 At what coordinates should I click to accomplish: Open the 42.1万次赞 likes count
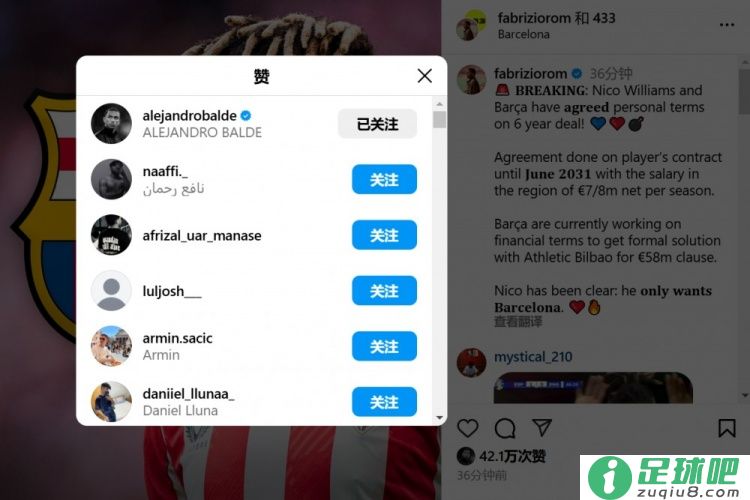(512, 456)
